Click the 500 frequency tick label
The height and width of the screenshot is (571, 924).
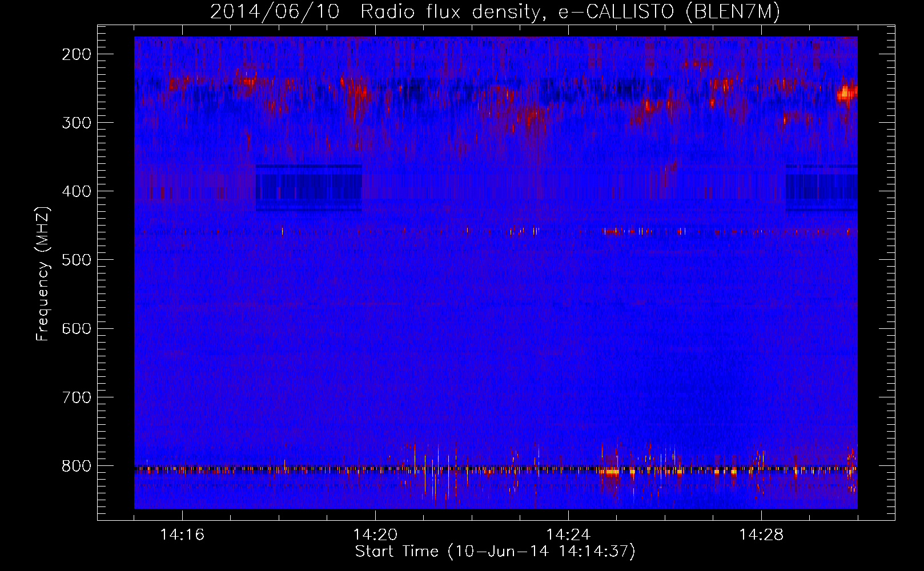[x=77, y=260]
